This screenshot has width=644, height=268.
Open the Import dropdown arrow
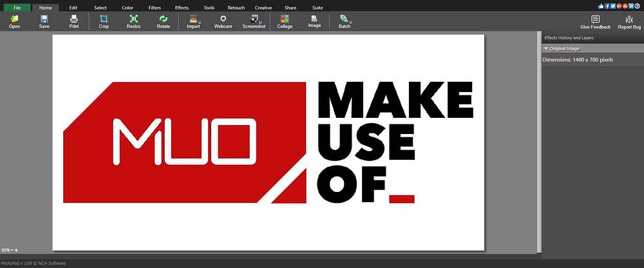pyautogui.click(x=200, y=21)
